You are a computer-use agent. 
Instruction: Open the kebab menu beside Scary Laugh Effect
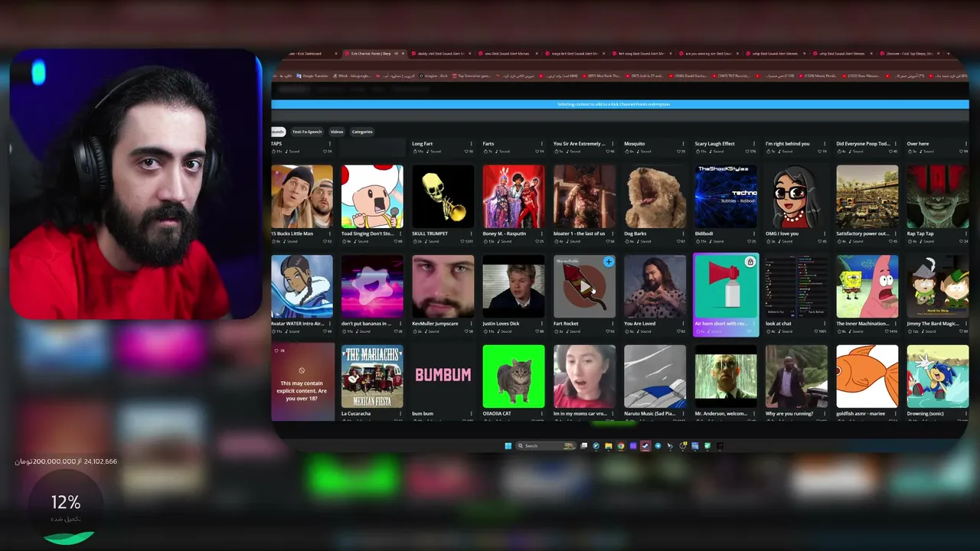(754, 144)
